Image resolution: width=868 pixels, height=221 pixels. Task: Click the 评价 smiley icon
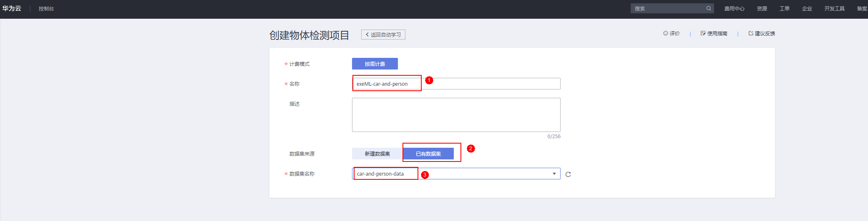click(x=666, y=33)
